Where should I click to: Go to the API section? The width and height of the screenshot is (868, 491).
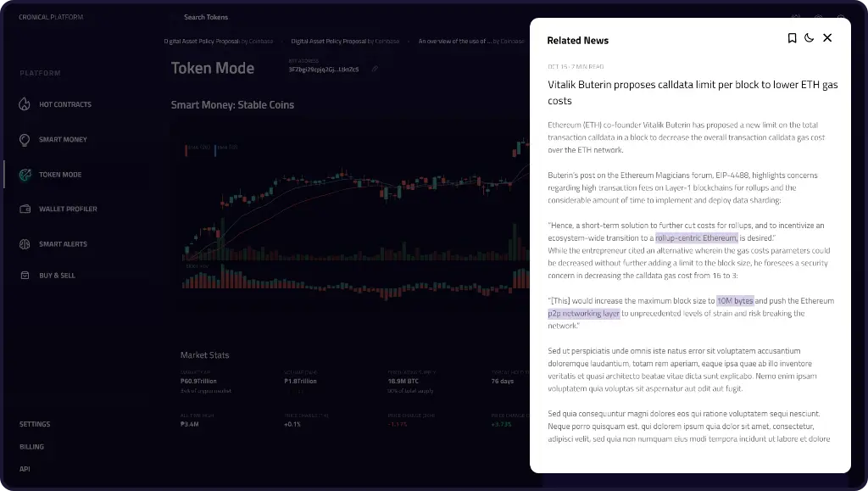tap(25, 469)
